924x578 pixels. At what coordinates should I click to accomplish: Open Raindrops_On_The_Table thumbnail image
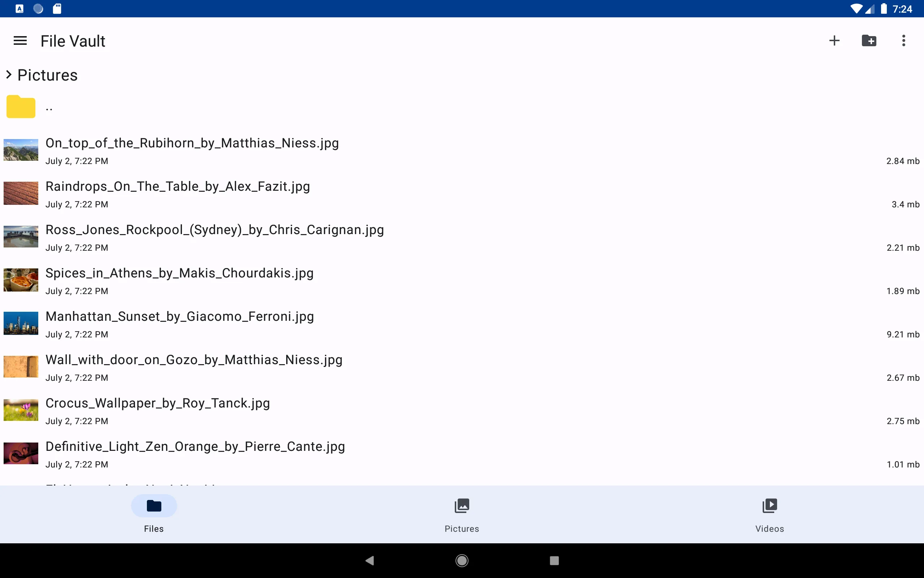click(x=21, y=193)
